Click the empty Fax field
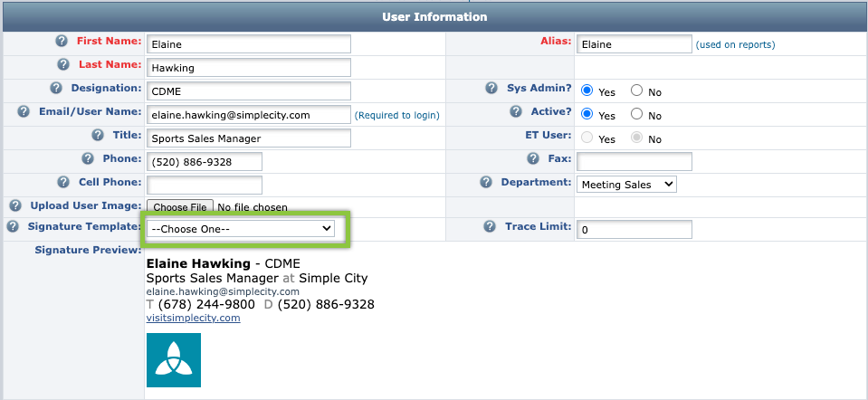Viewport: 868px width, 400px height. coord(634,162)
